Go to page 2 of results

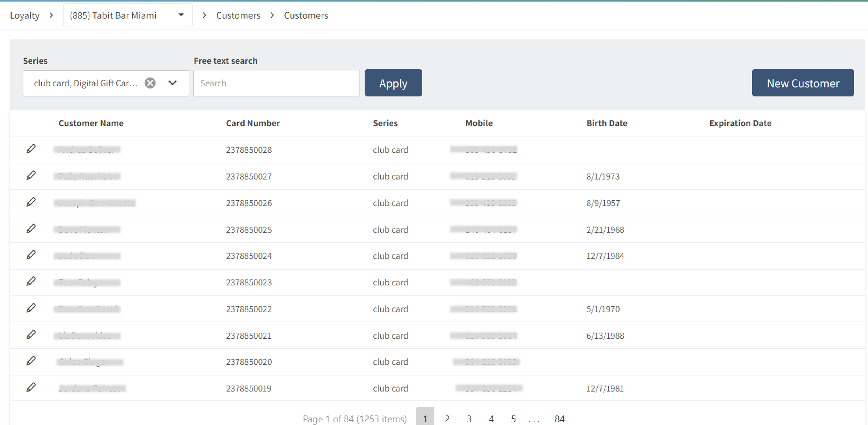[447, 419]
